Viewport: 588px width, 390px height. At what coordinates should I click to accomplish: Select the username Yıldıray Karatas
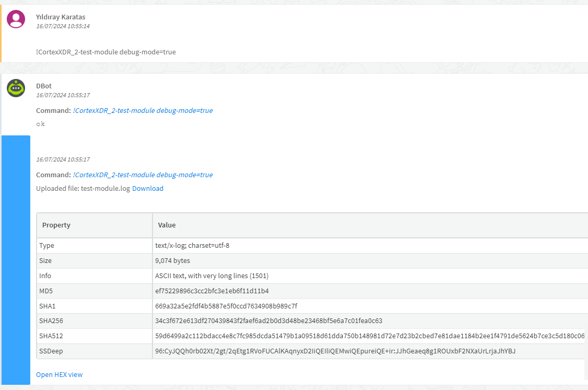60,17
